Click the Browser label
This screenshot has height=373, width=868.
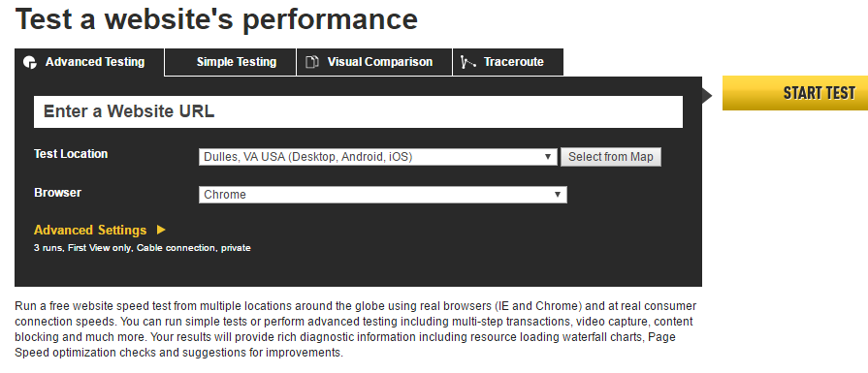tap(57, 193)
